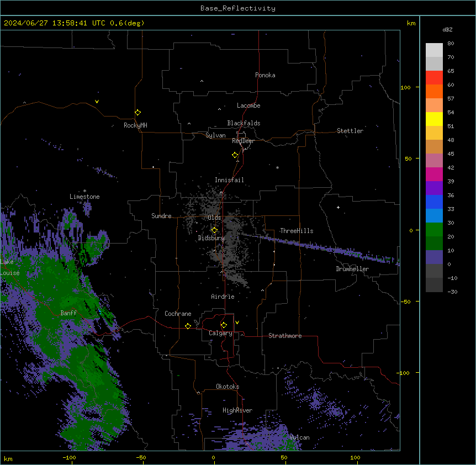Click the Calgary city label
The height and width of the screenshot is (465, 476).
click(220, 333)
